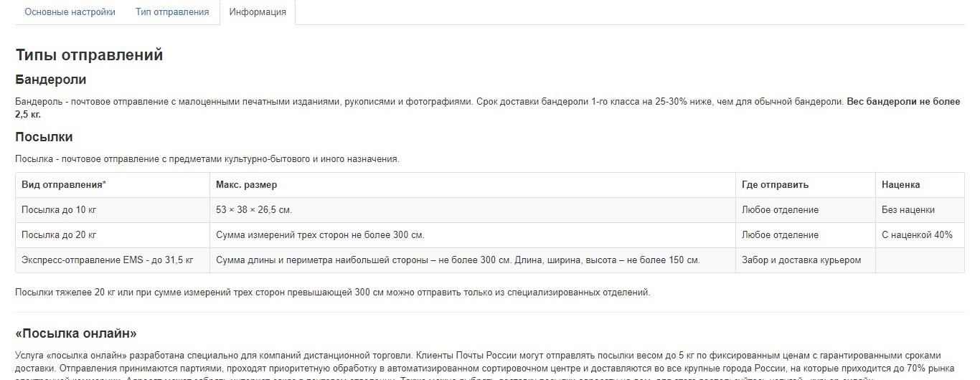This screenshot has height=380, width=980.
Task: Select the Посылка до 20 кг cell
Action: click(x=113, y=235)
